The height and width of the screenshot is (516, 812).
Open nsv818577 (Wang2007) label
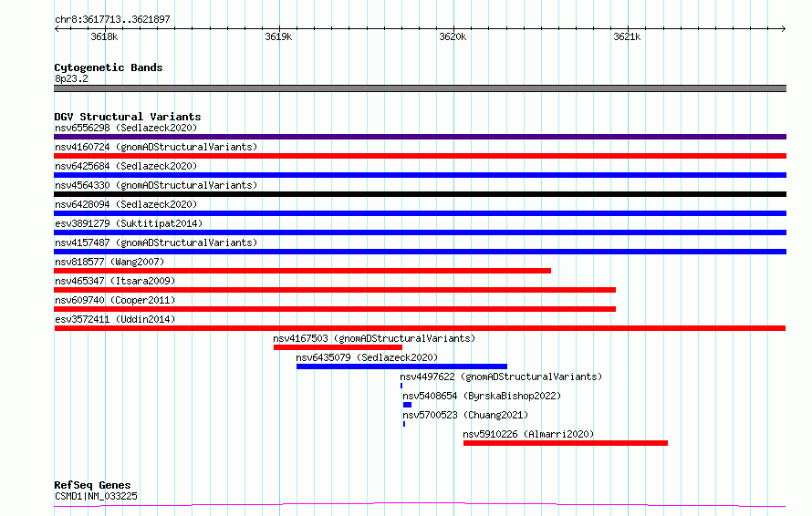coord(109,262)
